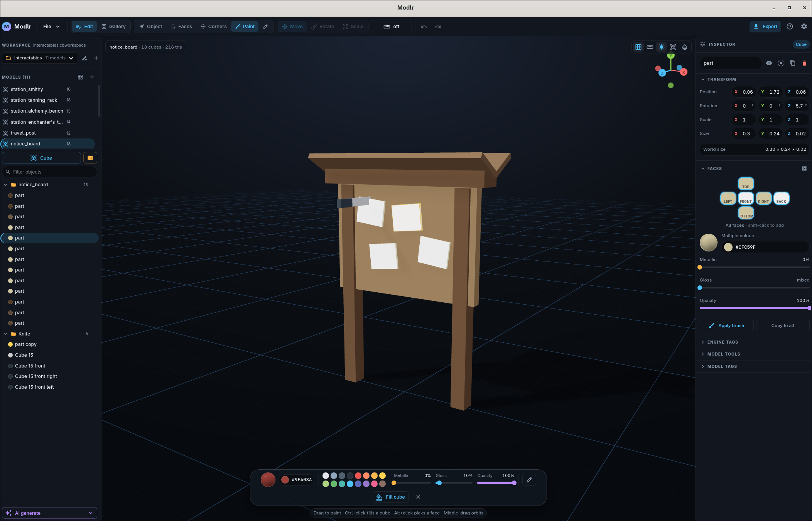Open the help question-mark icon
Viewport: 812px width, 521px height.
[790, 27]
